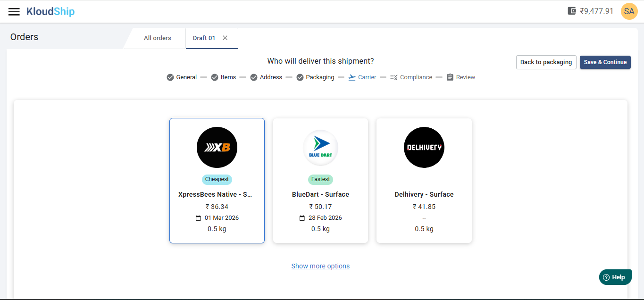Click the XpressBees carrier logo
This screenshot has width=644, height=300.
[x=217, y=148]
